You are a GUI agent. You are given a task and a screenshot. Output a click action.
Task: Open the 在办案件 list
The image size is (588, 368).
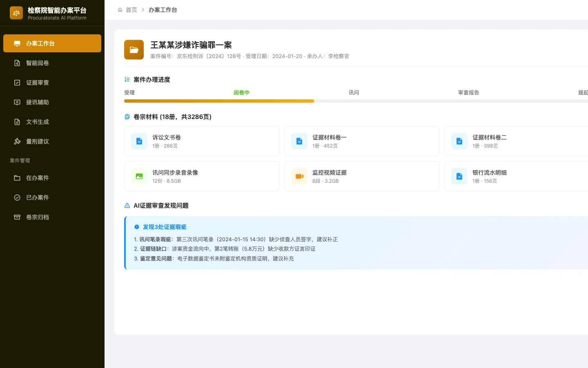pos(52,178)
